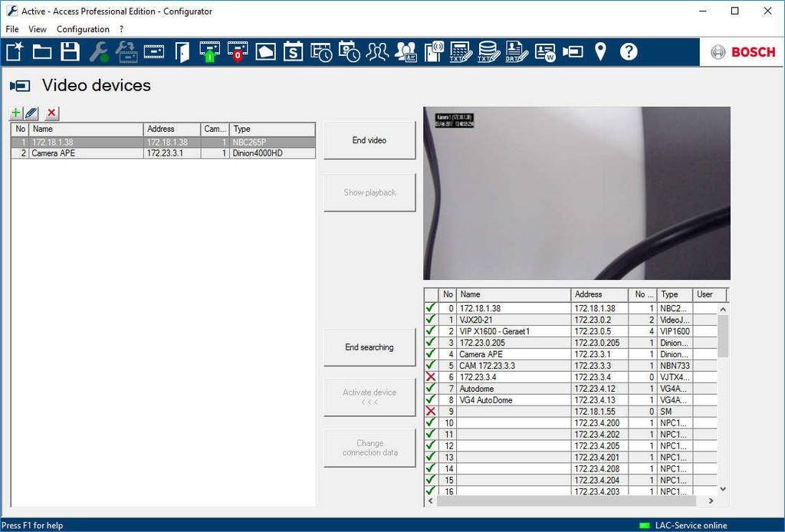Select VJX20-21 in search results
The image size is (785, 532).
[570, 320]
